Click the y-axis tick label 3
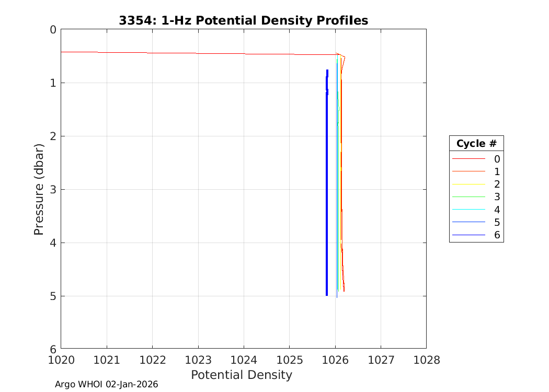This screenshot has height=392, width=549. (52, 190)
